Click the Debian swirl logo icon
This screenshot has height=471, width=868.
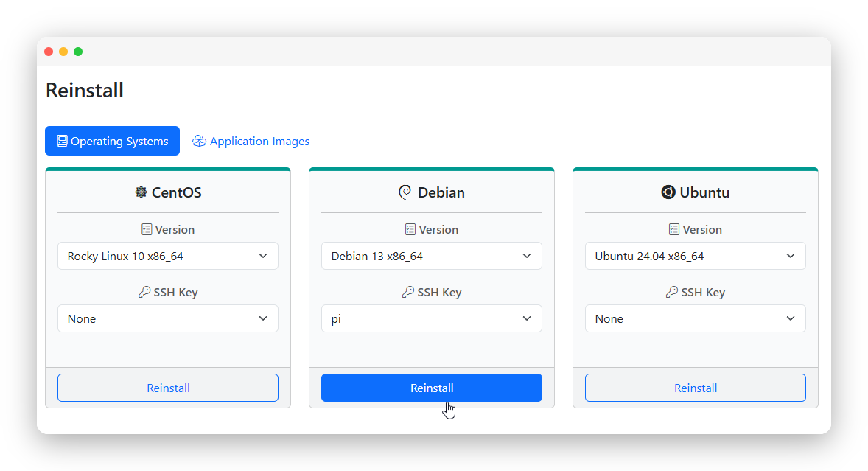405,192
